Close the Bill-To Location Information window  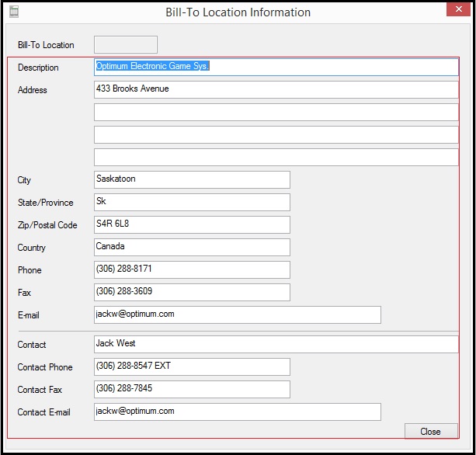click(x=458, y=9)
